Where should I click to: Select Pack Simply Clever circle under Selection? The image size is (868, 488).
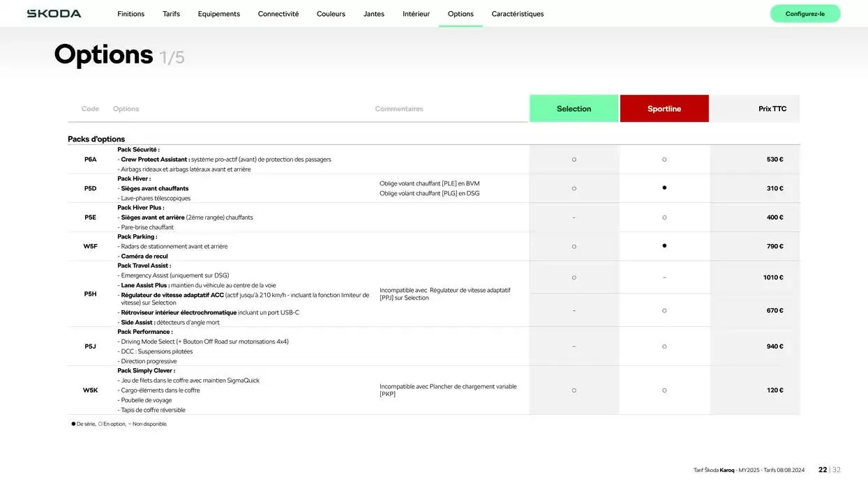pyautogui.click(x=574, y=390)
